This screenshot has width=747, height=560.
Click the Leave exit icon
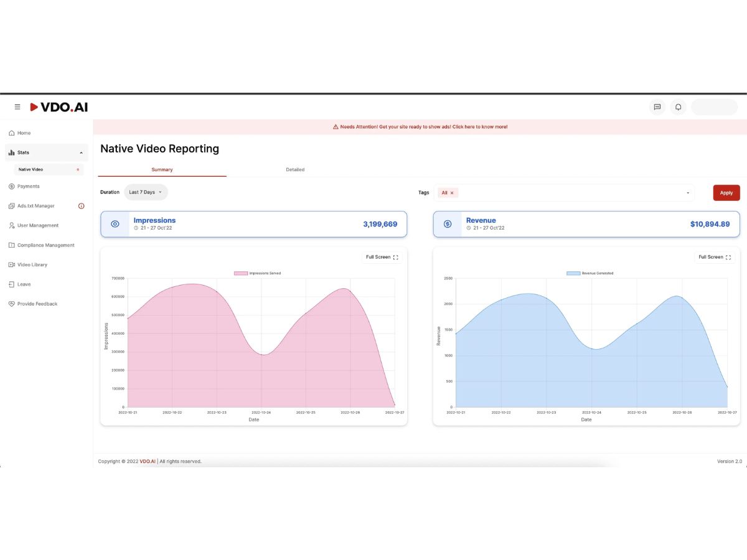coord(11,284)
